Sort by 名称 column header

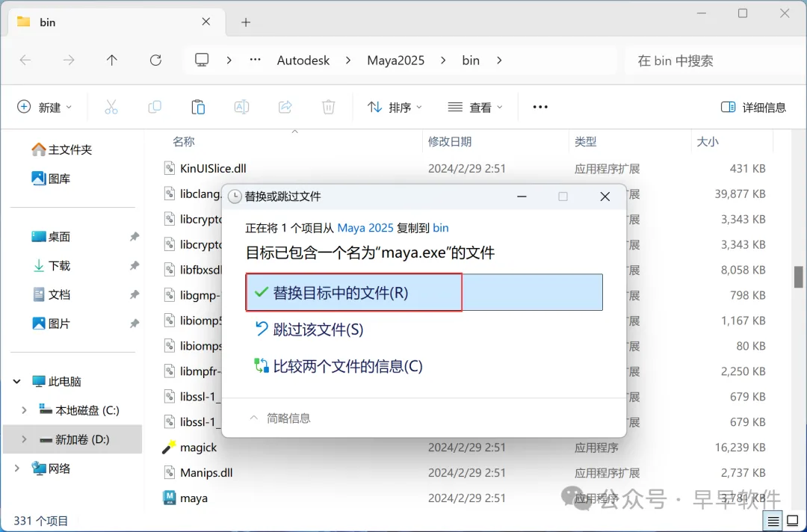click(x=184, y=141)
